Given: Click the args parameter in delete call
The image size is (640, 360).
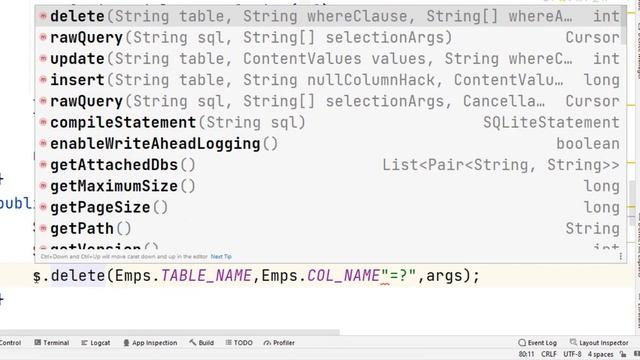Looking at the screenshot, I should 444,276.
